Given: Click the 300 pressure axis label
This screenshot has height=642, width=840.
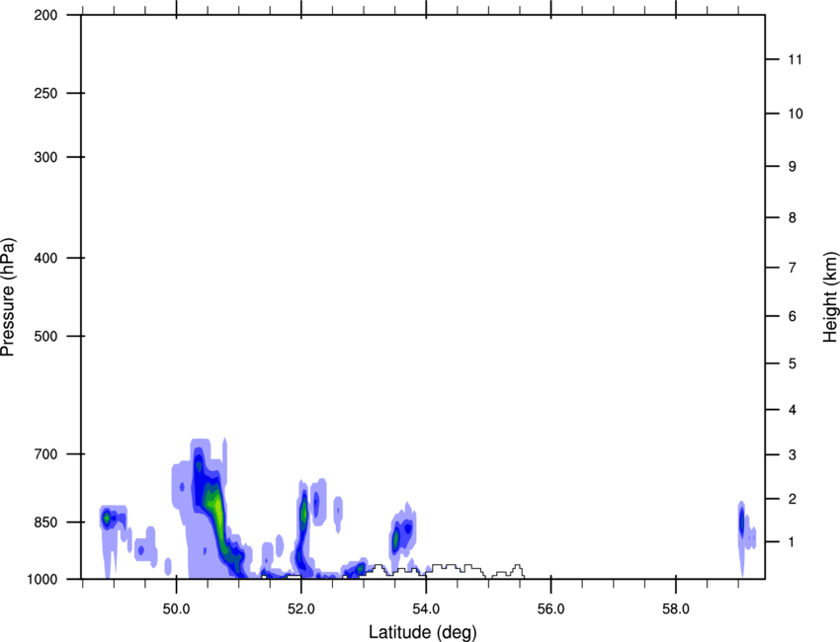Looking at the screenshot, I should (45, 157).
